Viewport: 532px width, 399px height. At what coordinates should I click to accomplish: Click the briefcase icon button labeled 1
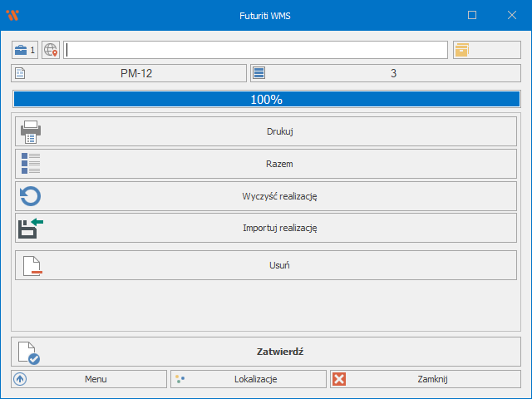[x=25, y=50]
